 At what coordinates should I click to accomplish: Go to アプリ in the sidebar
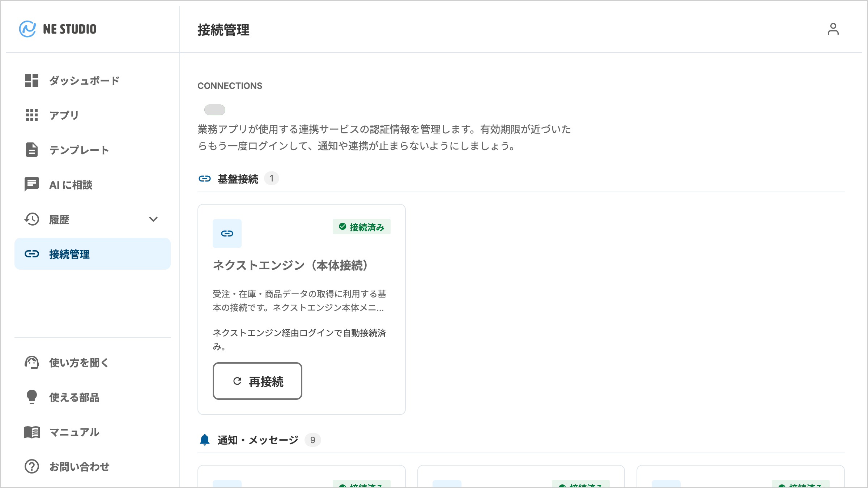[93, 115]
